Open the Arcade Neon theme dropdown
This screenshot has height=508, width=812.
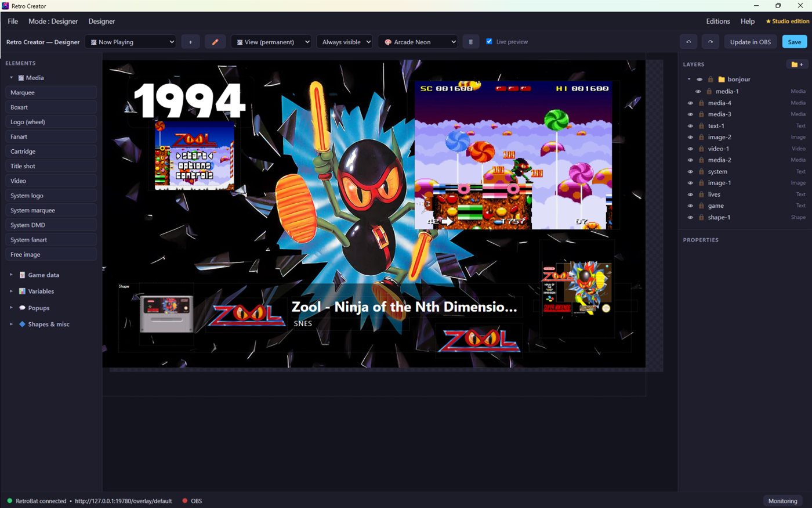(x=418, y=42)
